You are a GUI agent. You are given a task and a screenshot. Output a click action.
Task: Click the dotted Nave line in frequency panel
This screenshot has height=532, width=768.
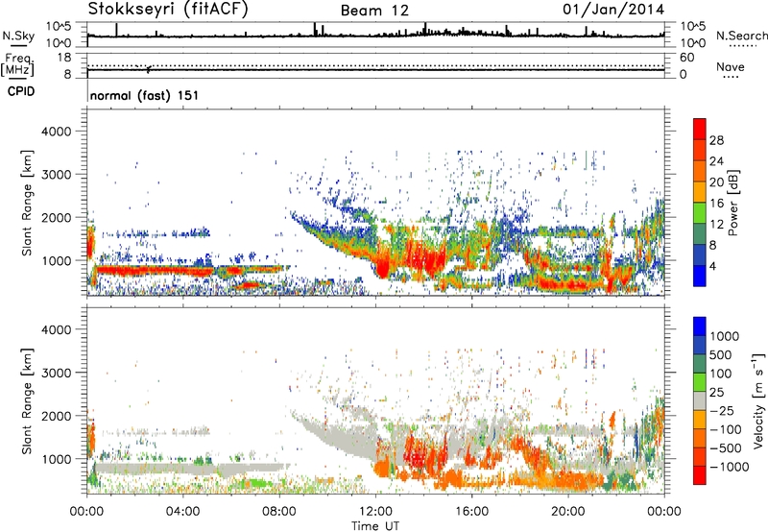point(375,65)
